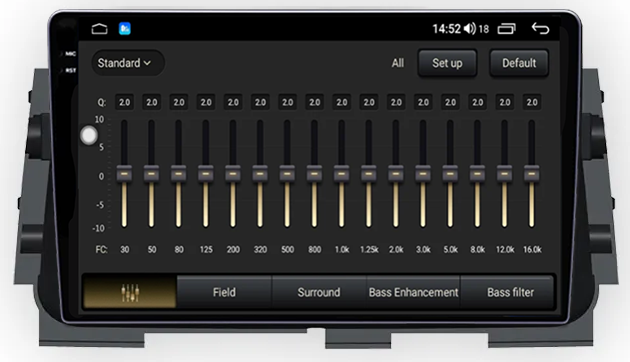This screenshot has height=362, width=630.
Task: Tap the home icon in status bar
Action: click(x=99, y=29)
